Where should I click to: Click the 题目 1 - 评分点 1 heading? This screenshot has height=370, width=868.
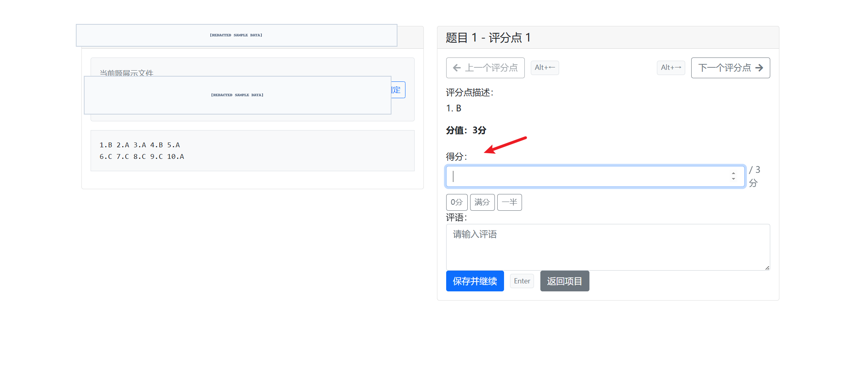[x=488, y=38]
